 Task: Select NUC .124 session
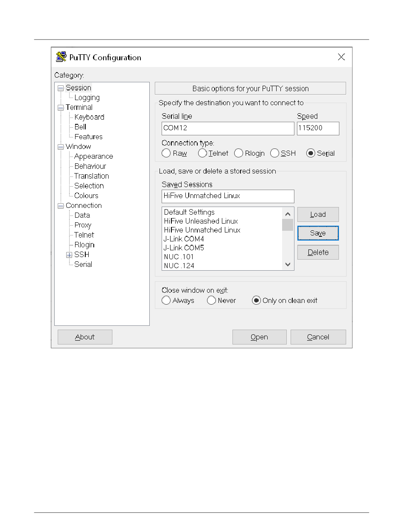[x=179, y=266]
